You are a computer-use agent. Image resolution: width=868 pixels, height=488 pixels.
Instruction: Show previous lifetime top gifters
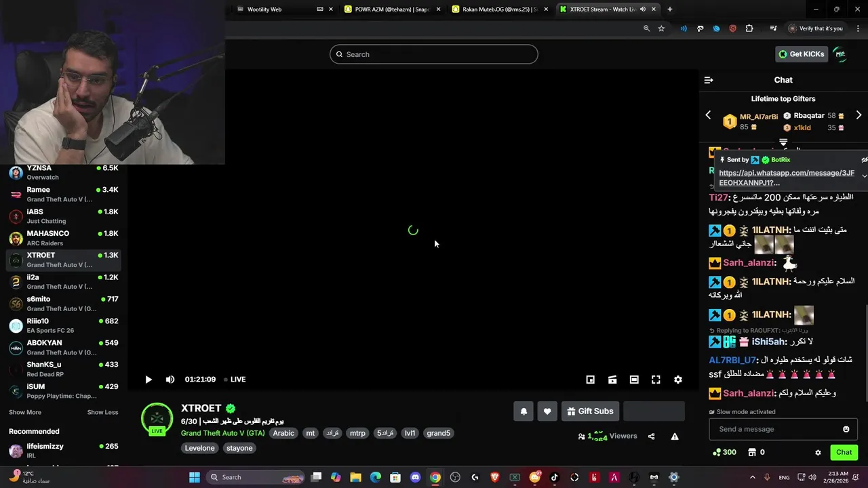708,115
